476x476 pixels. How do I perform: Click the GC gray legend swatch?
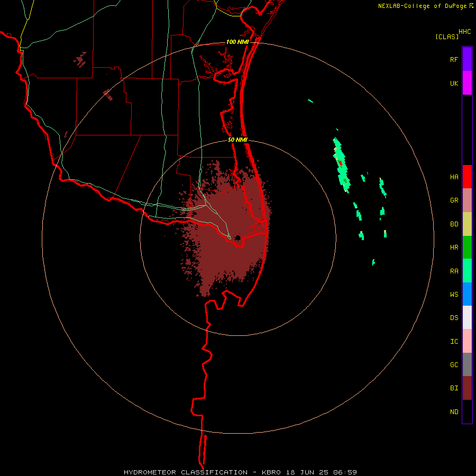click(467, 364)
